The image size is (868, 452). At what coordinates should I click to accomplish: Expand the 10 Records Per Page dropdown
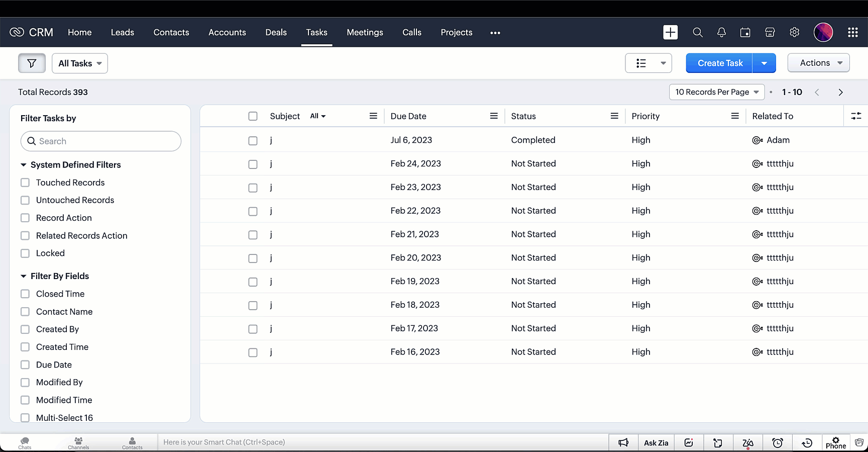pyautogui.click(x=716, y=92)
